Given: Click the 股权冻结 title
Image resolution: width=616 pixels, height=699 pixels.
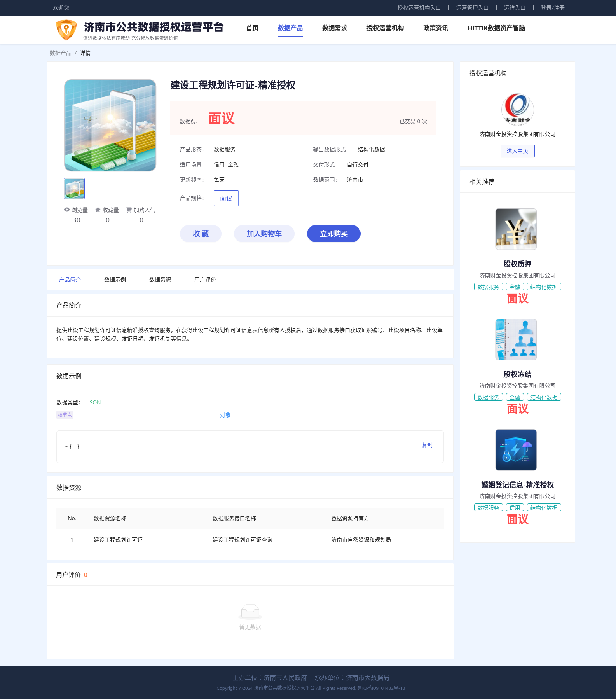Looking at the screenshot, I should [517, 374].
